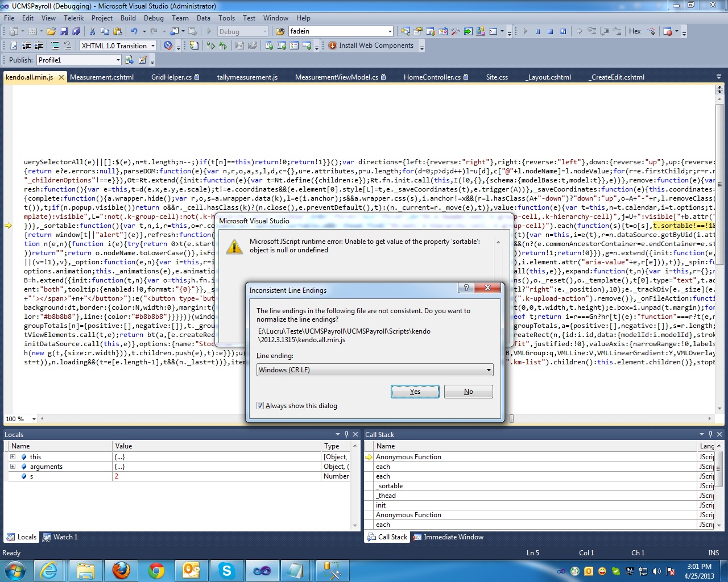This screenshot has height=582, width=728.
Task: Switch to the Site.css tab
Action: coord(497,77)
